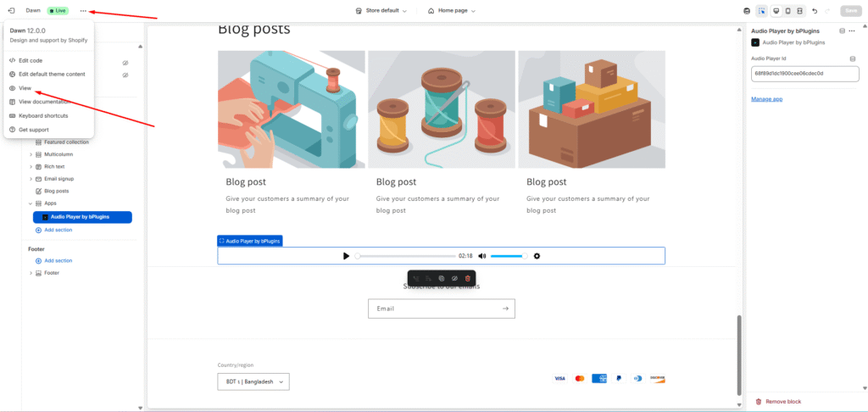Hide block using floating toolbar eye icon
Screen dimensions: 868x412
pos(454,278)
